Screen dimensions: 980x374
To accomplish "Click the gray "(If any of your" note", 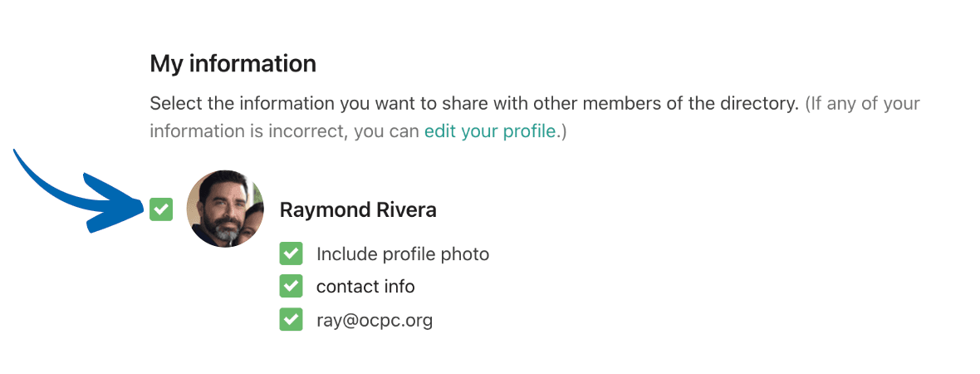I will coord(862,105).
